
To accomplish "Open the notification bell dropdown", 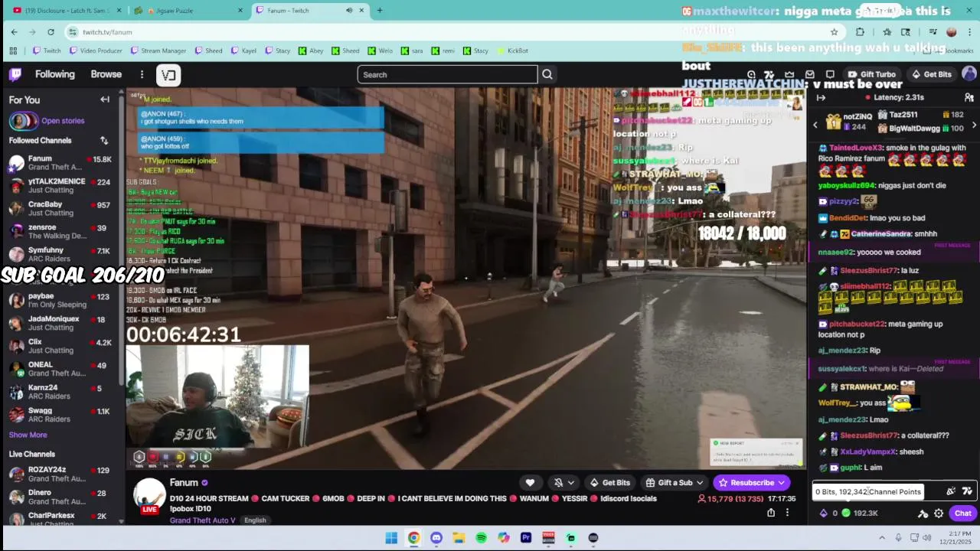I will pos(563,482).
